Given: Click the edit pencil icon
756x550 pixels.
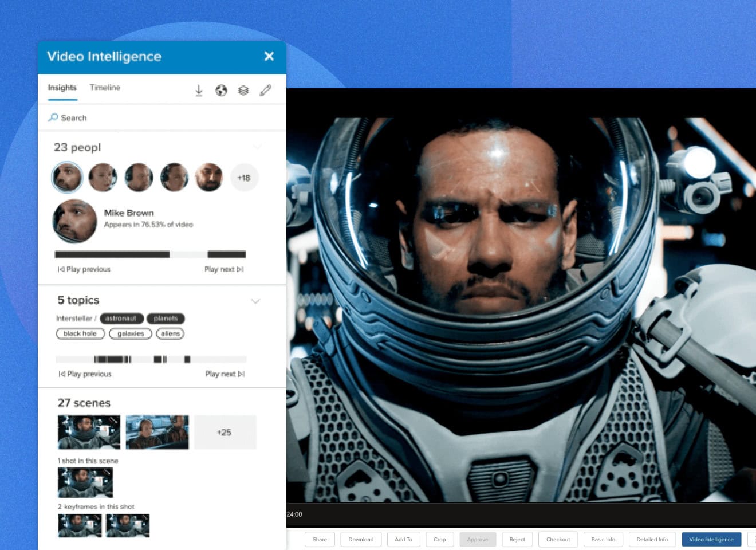Looking at the screenshot, I should pos(265,90).
